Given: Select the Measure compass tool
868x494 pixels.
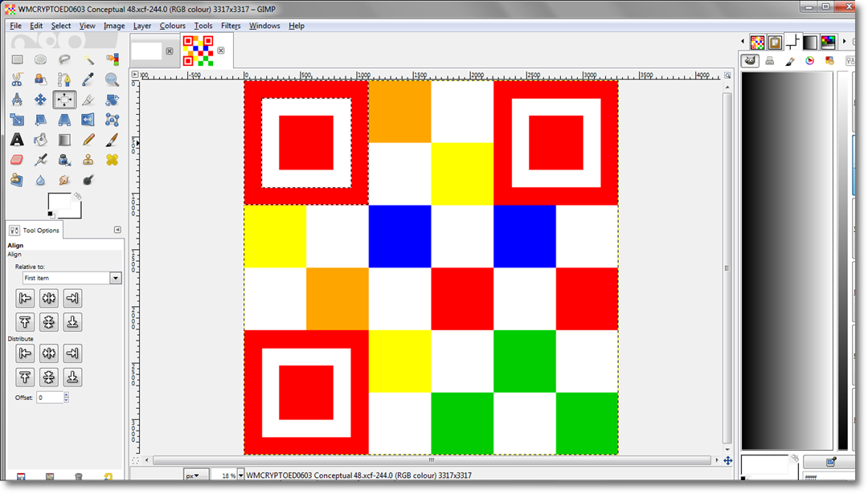Looking at the screenshot, I should [x=17, y=100].
